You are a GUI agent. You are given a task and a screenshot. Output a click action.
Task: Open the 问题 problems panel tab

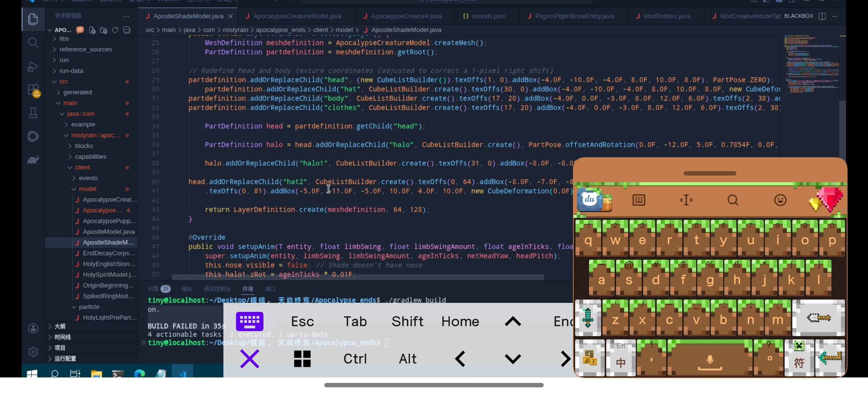point(159,289)
